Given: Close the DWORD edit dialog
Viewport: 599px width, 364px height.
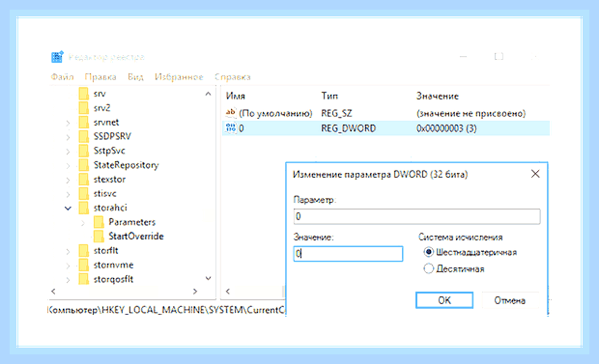Looking at the screenshot, I should [x=535, y=174].
